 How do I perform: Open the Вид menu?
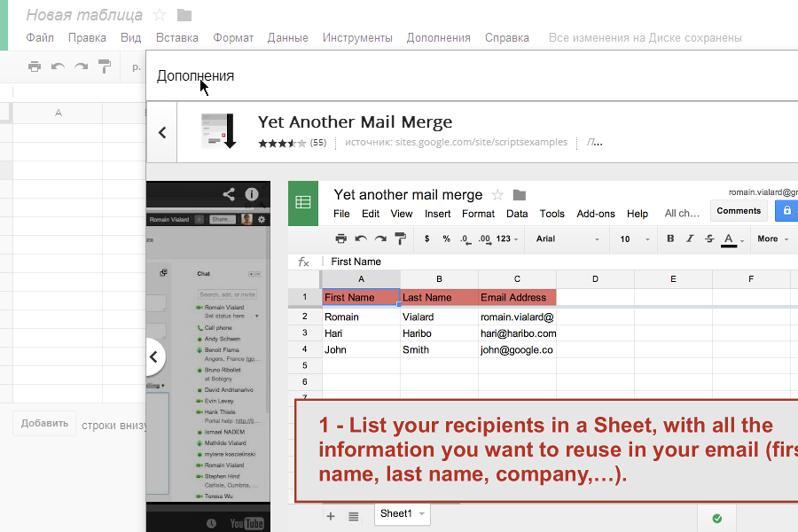click(x=131, y=37)
